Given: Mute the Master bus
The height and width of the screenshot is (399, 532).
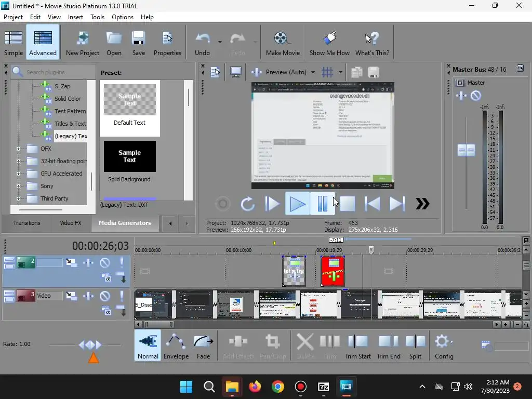Looking at the screenshot, I should click(x=476, y=96).
